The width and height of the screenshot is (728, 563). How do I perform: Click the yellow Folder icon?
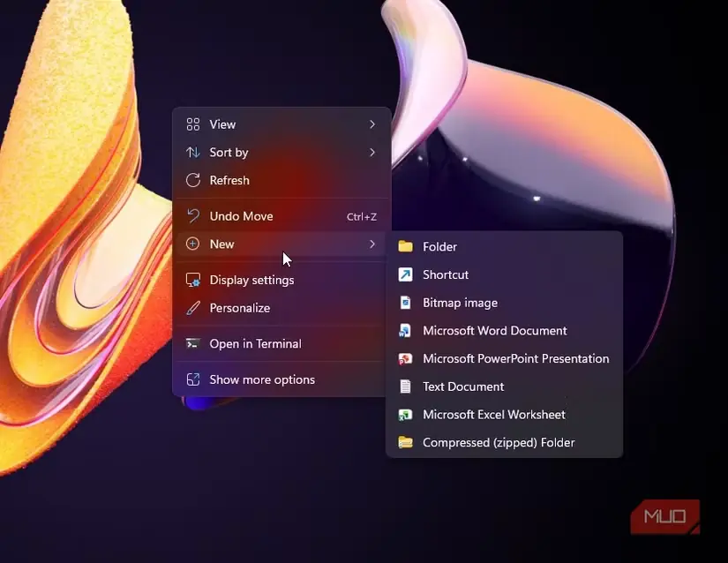pos(405,246)
